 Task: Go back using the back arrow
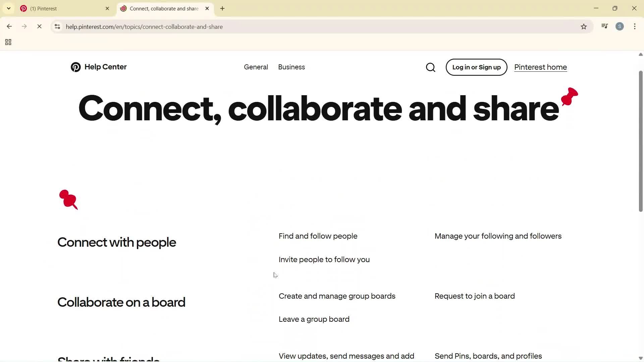[x=9, y=26]
